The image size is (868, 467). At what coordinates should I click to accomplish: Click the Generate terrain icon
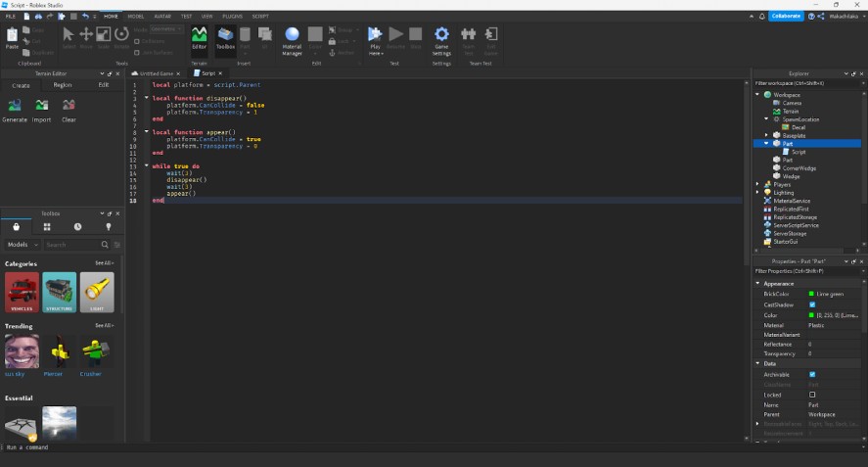pos(15,111)
